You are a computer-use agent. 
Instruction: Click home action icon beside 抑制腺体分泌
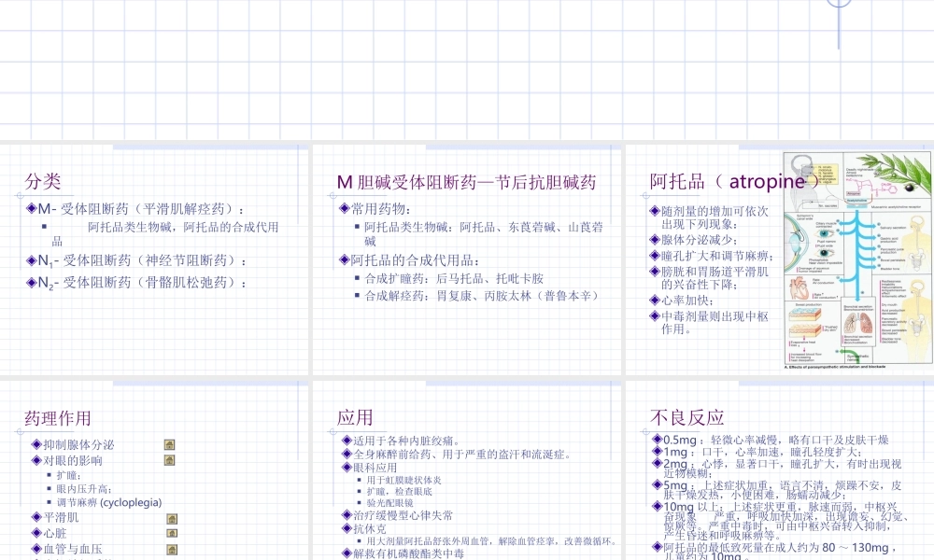(x=169, y=443)
